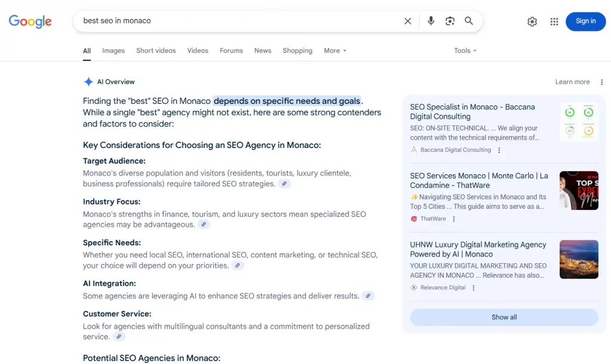Viewport: 611px width, 364px height.
Task: Open the Google apps grid
Action: pos(554,21)
